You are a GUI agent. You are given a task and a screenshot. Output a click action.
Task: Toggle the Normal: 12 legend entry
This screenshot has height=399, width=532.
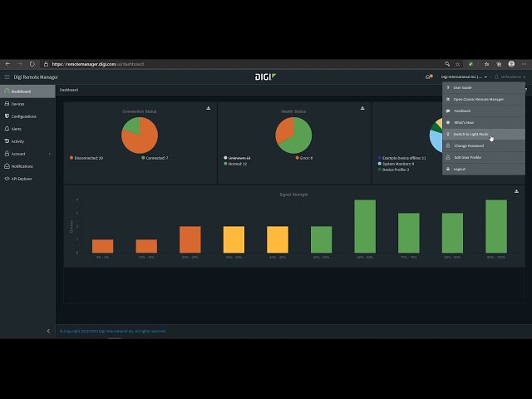point(235,164)
